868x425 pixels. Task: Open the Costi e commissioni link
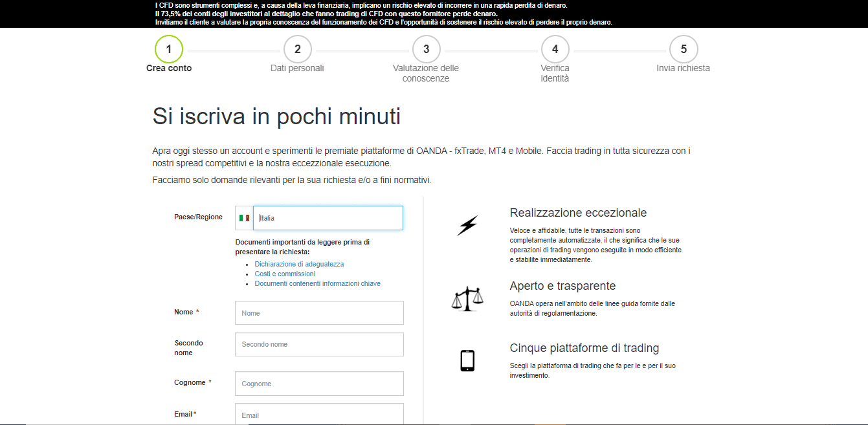[x=284, y=274]
